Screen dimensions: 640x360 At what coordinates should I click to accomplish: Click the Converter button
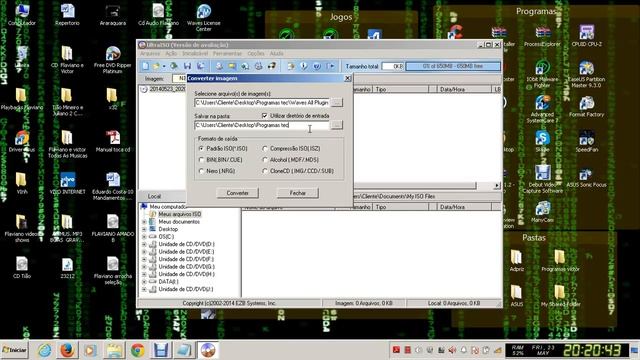pyautogui.click(x=237, y=193)
